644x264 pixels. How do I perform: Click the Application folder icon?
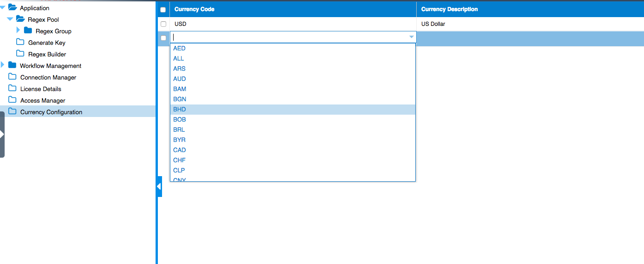pyautogui.click(x=13, y=7)
